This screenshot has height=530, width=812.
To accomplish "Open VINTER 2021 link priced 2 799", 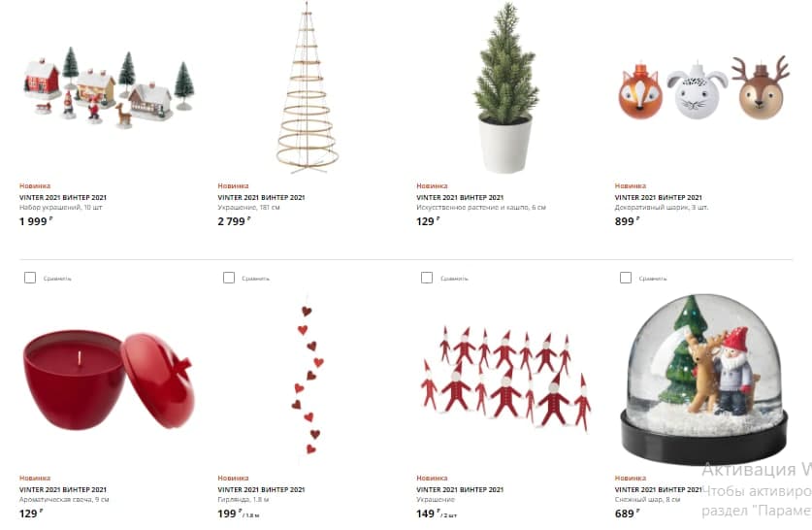I will (262, 197).
